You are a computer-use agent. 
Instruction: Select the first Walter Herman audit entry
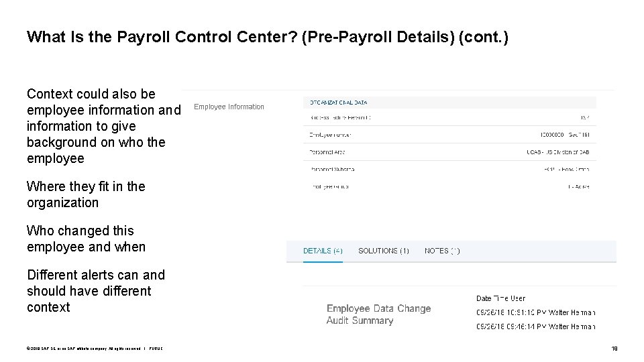point(535,312)
